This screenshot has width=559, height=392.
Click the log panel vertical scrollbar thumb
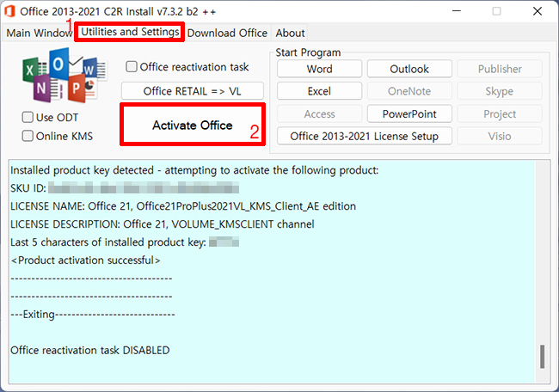point(542,357)
